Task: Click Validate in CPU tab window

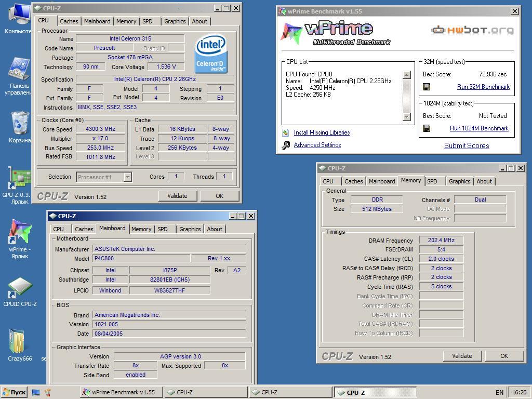Action: pos(178,196)
